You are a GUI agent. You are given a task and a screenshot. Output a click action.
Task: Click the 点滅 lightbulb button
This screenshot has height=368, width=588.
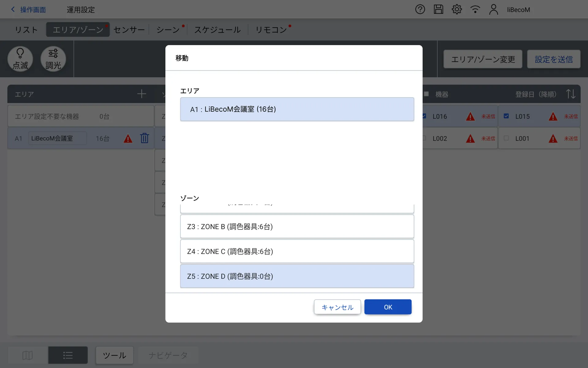[x=20, y=59]
